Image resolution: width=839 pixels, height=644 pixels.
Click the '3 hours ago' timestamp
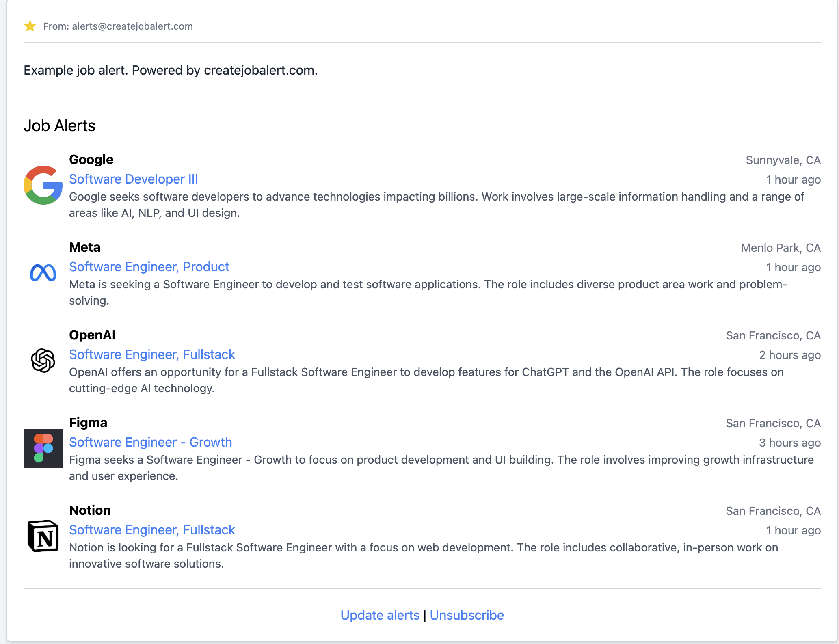(789, 443)
